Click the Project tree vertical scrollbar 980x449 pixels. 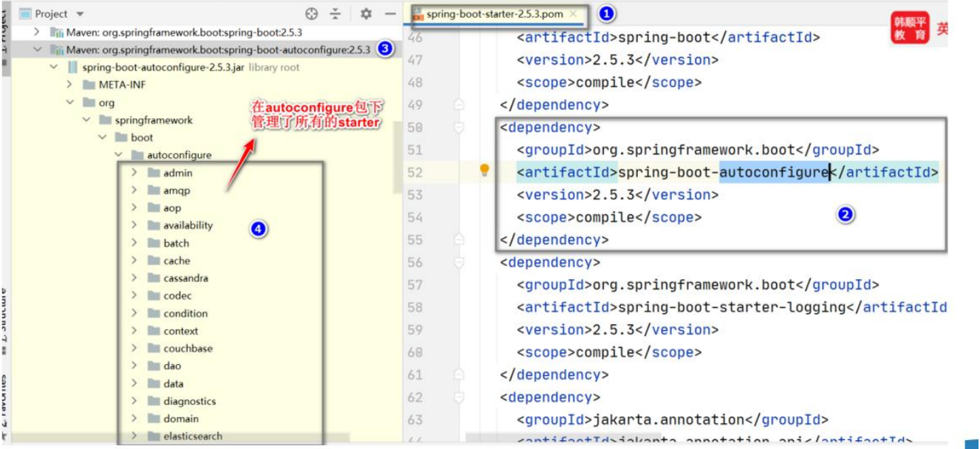[397, 157]
